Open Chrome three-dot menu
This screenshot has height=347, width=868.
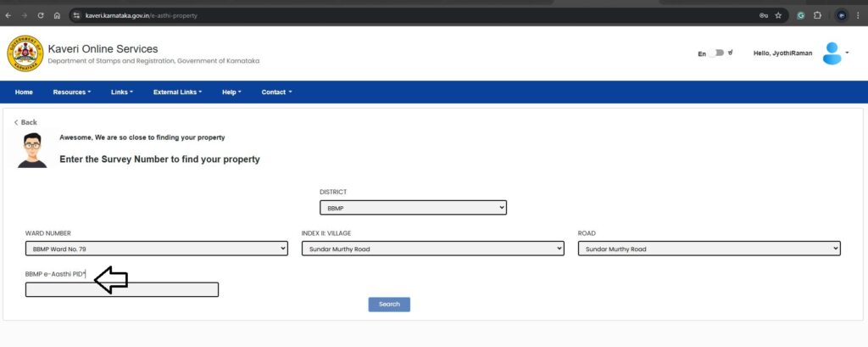click(858, 15)
